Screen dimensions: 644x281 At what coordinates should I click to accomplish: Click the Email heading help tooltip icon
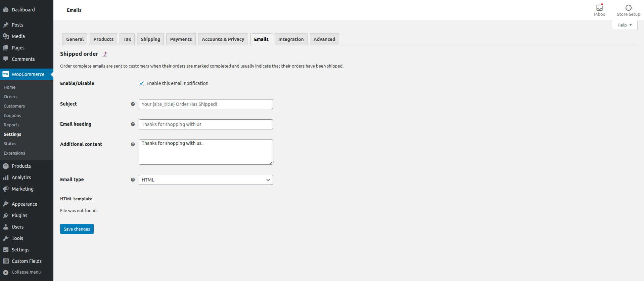point(133,124)
